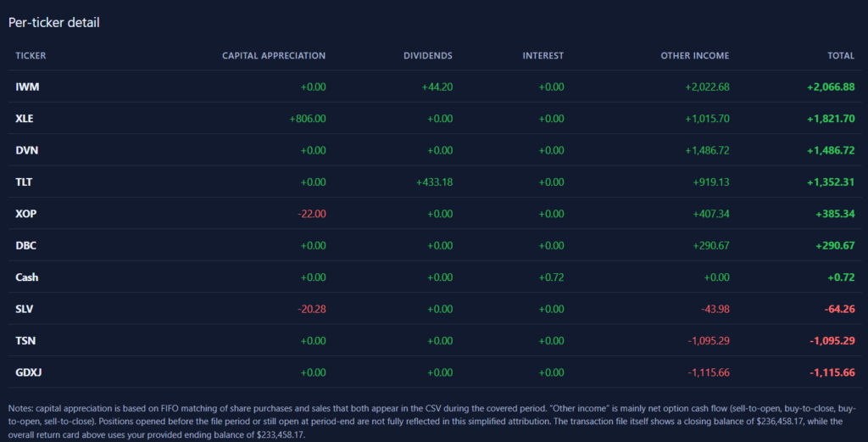The width and height of the screenshot is (868, 442).
Task: Sort by CAPITAL APPRECIATION column header
Action: pos(273,56)
